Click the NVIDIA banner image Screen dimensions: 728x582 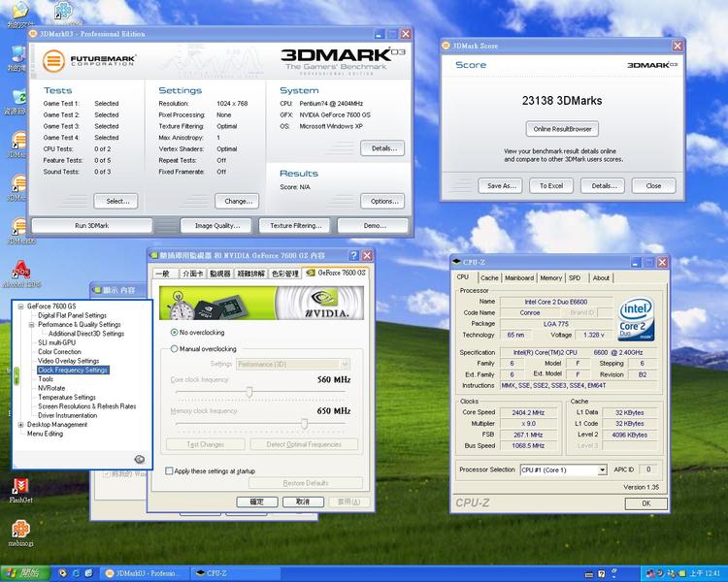point(261,303)
